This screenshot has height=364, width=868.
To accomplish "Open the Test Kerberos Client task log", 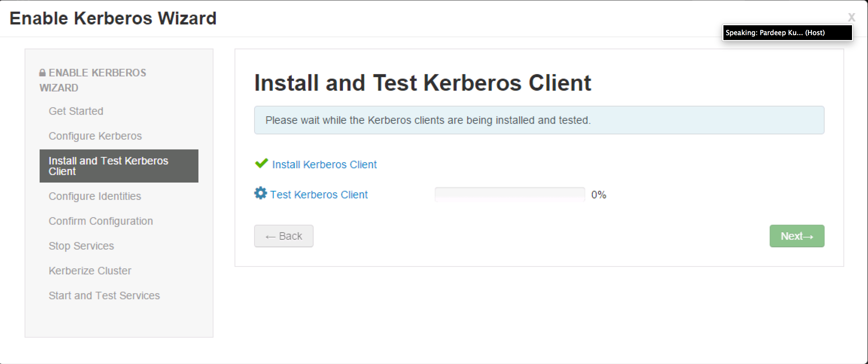I will pyautogui.click(x=319, y=194).
